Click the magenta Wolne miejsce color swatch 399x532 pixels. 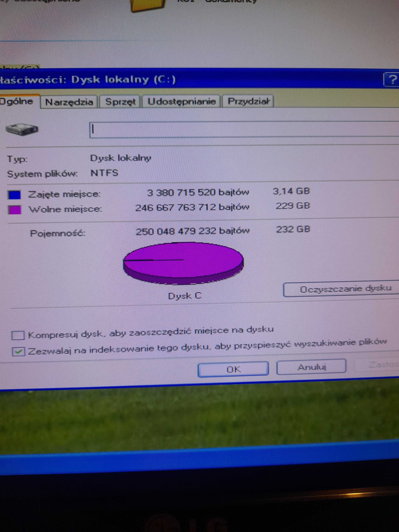coord(15,210)
